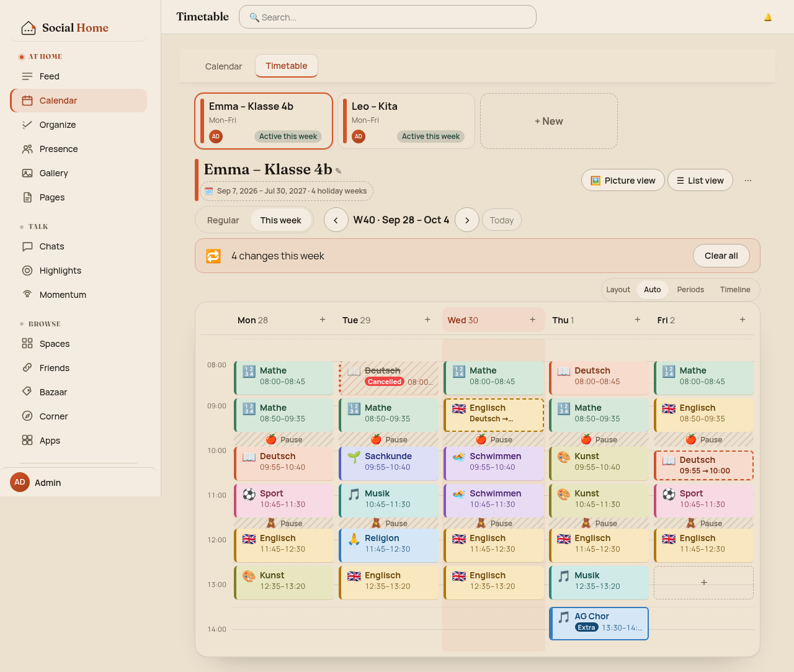Screen dimensions: 794x672
Task: Set layout to Timeline
Action: click(735, 290)
